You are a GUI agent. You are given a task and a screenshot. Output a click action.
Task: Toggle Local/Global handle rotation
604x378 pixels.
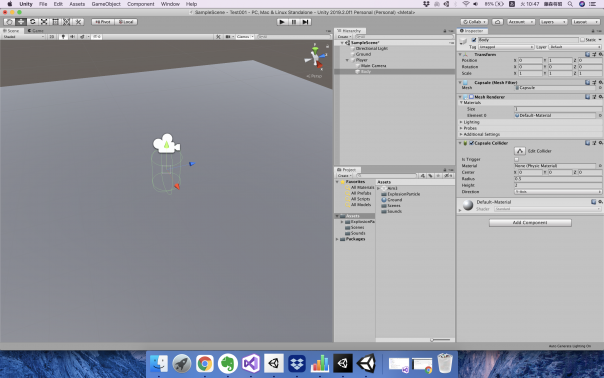click(126, 22)
